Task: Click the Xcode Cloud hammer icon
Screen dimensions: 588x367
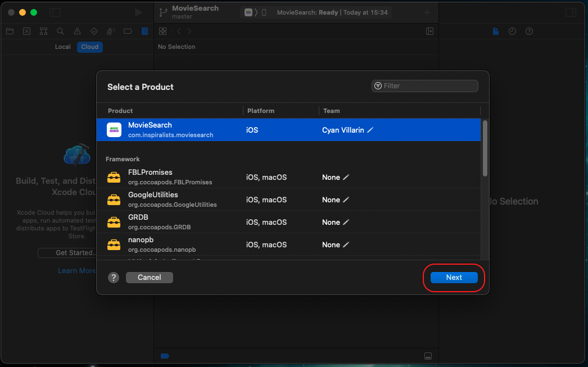Action: pos(77,154)
